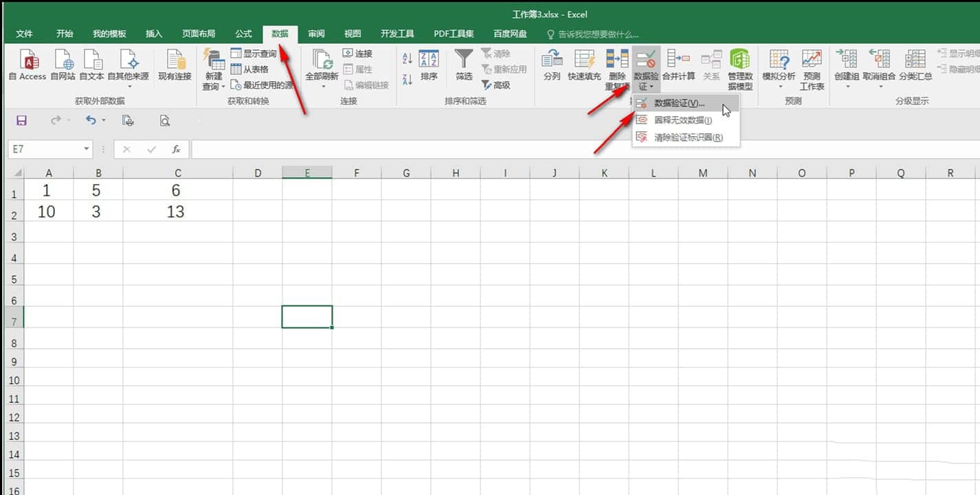This screenshot has width=980, height=495.
Task: Select cell C1 containing 6
Action: (x=178, y=190)
